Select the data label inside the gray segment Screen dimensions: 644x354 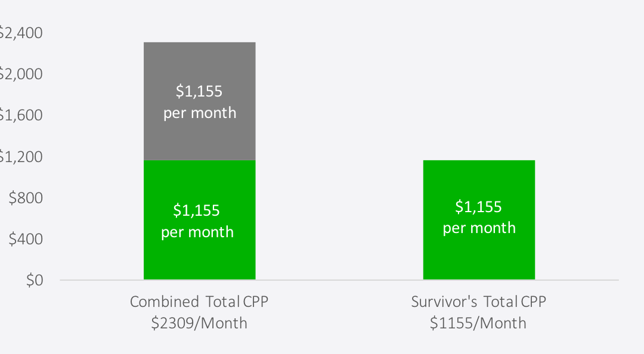(x=200, y=102)
